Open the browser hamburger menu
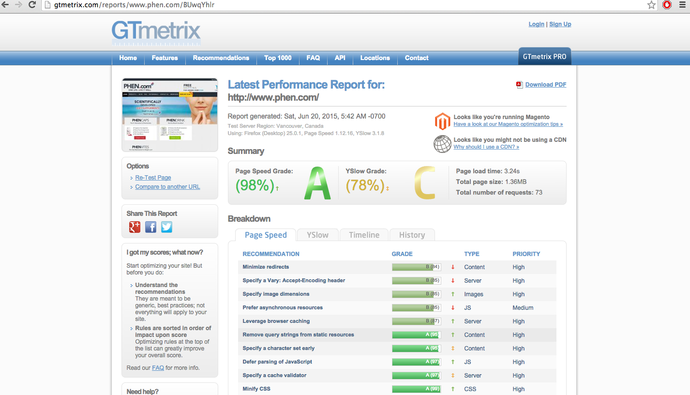This screenshot has width=690, height=395. coord(683,5)
